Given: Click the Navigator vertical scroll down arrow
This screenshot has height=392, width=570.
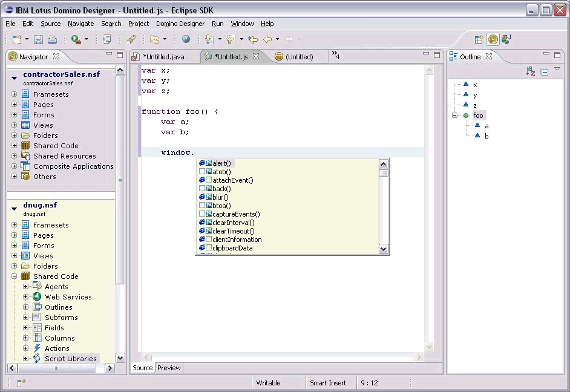Looking at the screenshot, I should [x=120, y=358].
